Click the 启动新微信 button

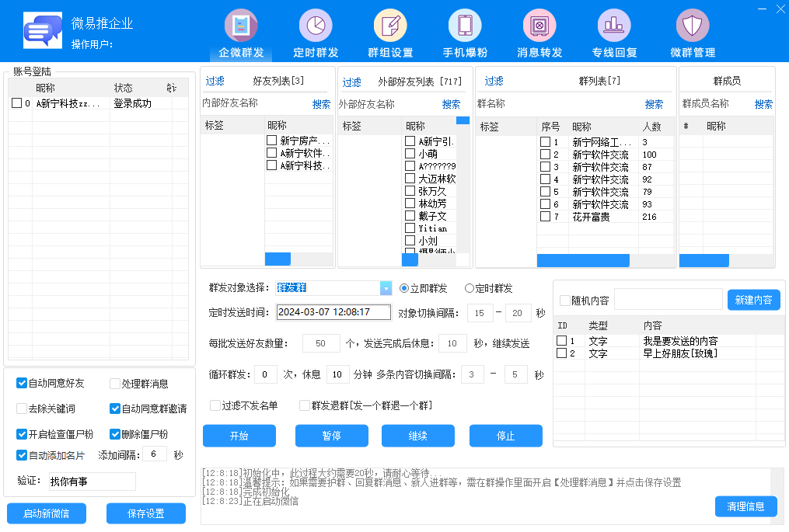coord(47,513)
